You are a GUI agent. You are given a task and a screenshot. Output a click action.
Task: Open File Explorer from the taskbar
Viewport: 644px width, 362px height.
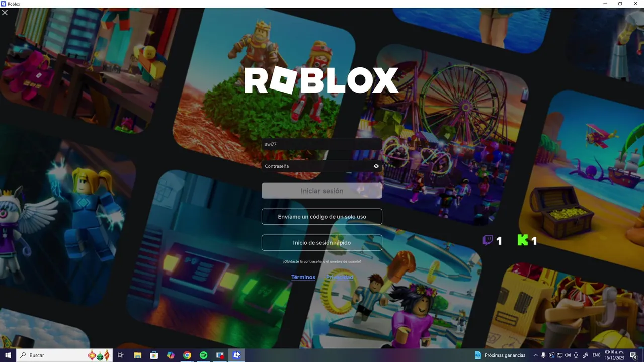137,355
